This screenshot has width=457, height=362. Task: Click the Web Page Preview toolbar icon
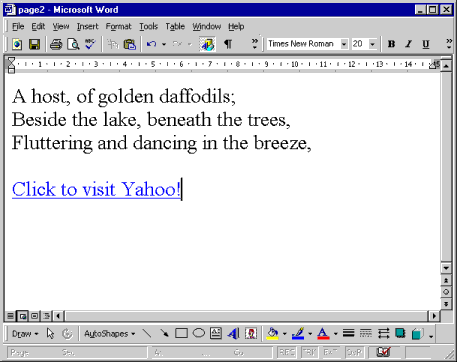point(17,44)
